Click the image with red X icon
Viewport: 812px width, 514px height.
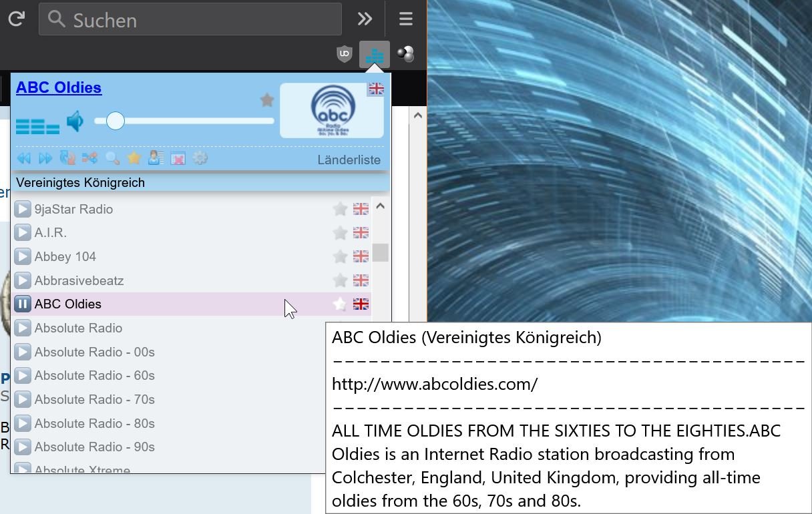pos(178,159)
